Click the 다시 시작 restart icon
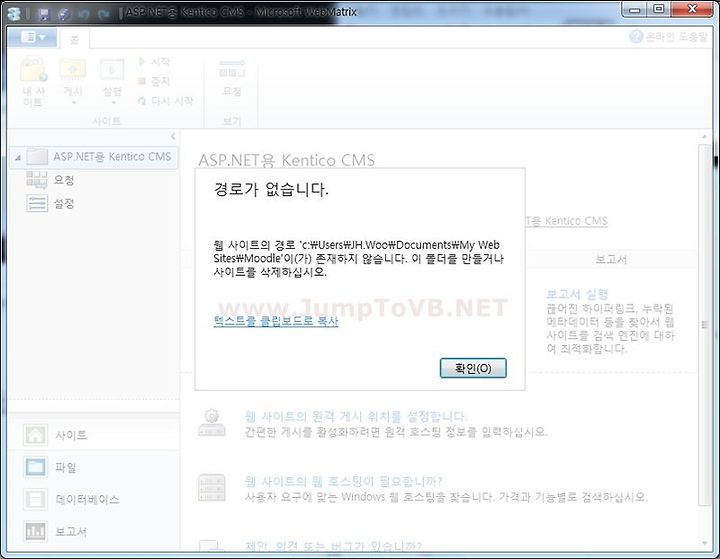This screenshot has width=720, height=559. (x=142, y=101)
